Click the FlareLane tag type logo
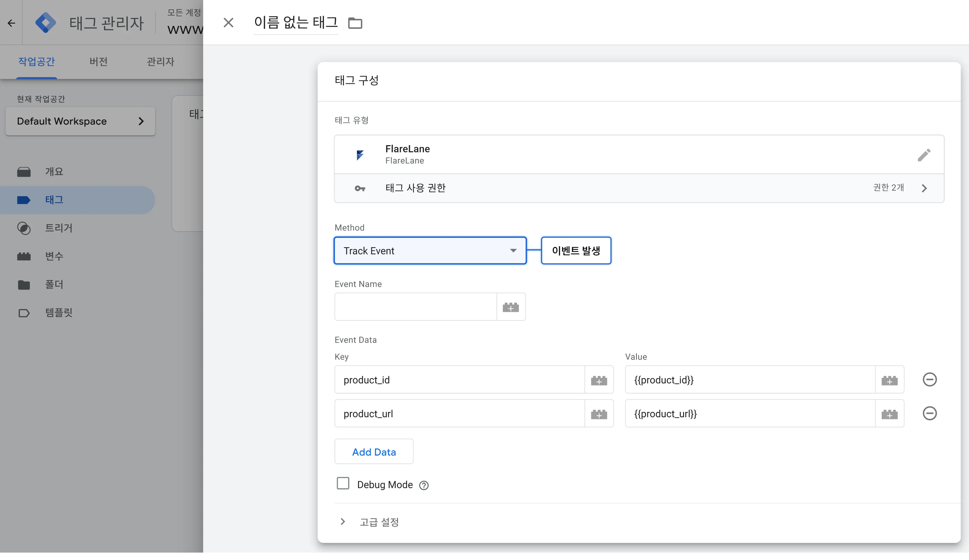Image resolution: width=969 pixels, height=560 pixels. click(x=360, y=155)
